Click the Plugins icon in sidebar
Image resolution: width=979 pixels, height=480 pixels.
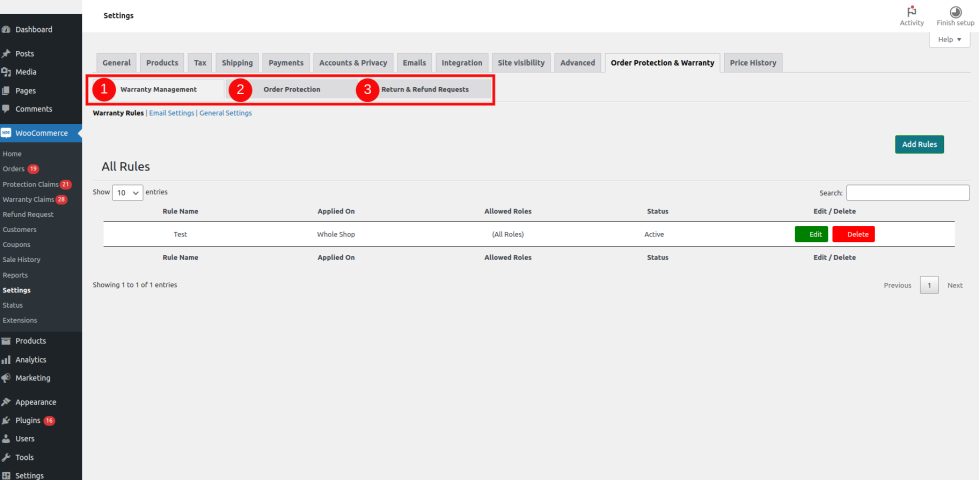7,421
